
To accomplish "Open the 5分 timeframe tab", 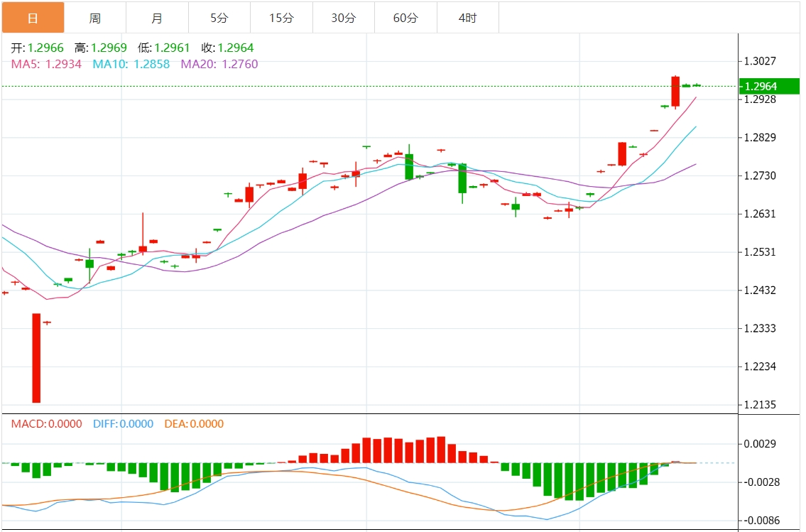I will 219,18.
